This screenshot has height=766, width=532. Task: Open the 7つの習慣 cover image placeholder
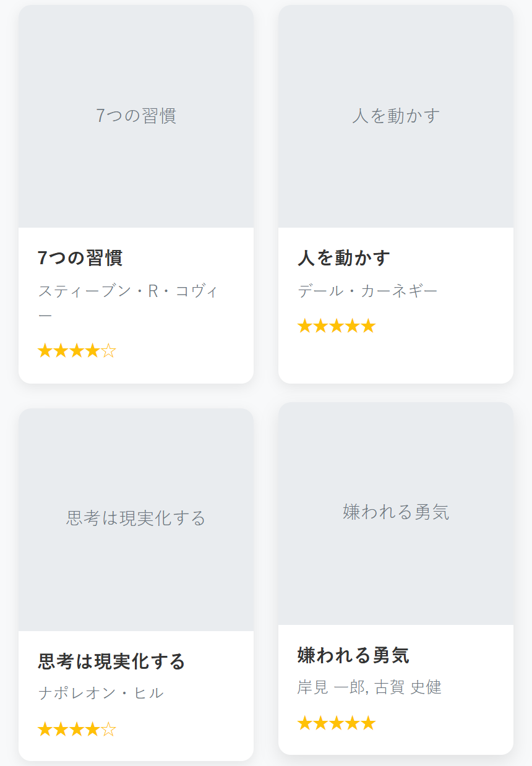tap(136, 116)
